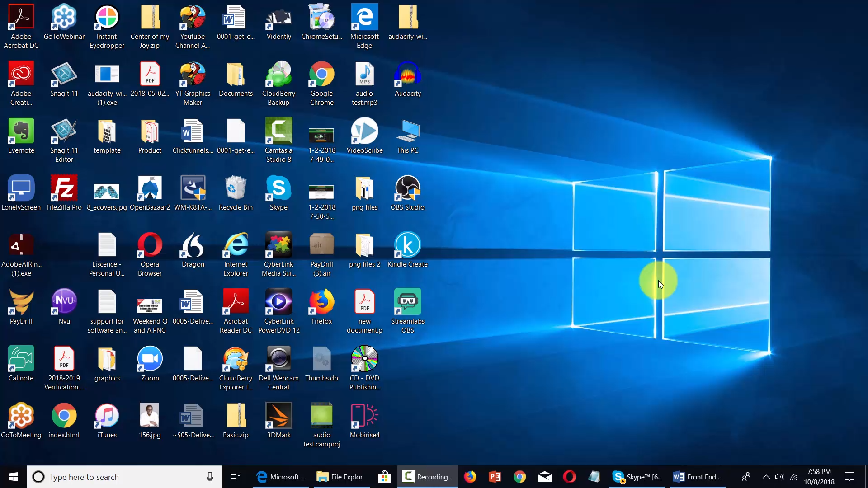
Task: Select the This PC desktop icon
Action: pyautogui.click(x=407, y=136)
